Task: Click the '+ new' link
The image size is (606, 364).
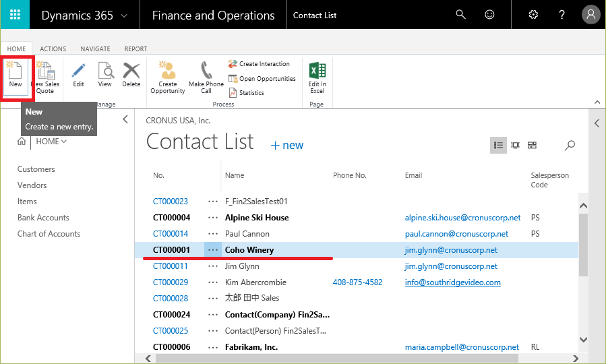Action: [287, 146]
